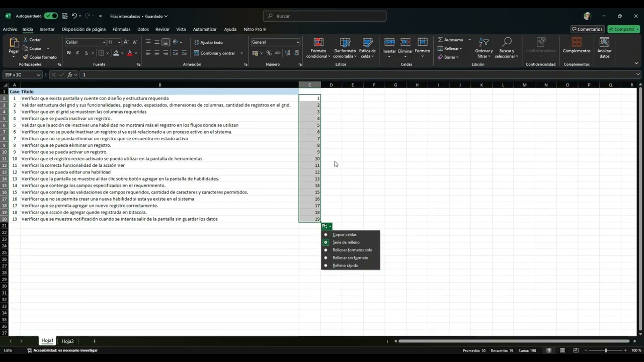Collapse the ribbon with chevron

click(x=636, y=63)
